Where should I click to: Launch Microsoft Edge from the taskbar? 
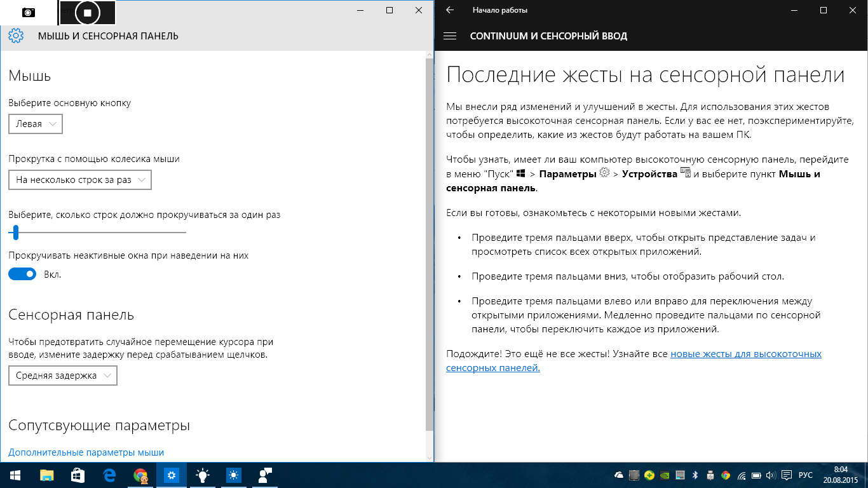[x=109, y=475]
